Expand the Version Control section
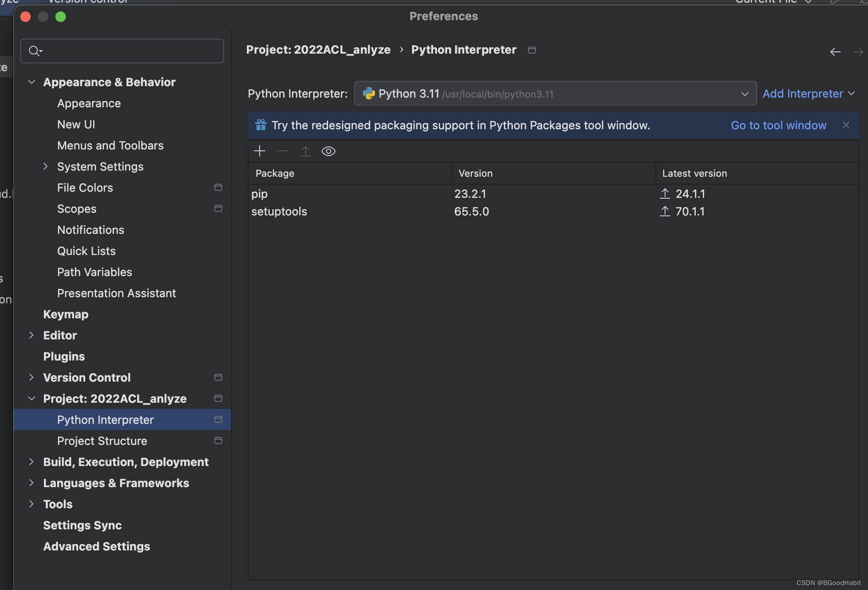The image size is (868, 590). pos(31,377)
